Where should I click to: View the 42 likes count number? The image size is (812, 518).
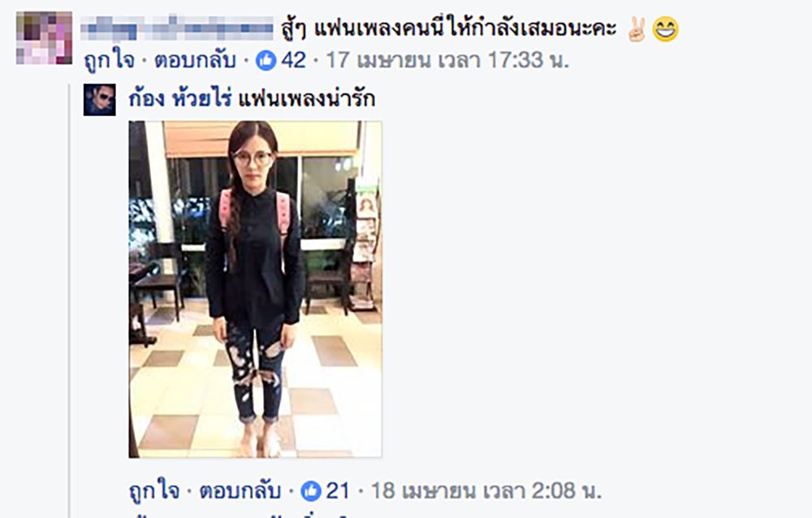click(x=294, y=61)
